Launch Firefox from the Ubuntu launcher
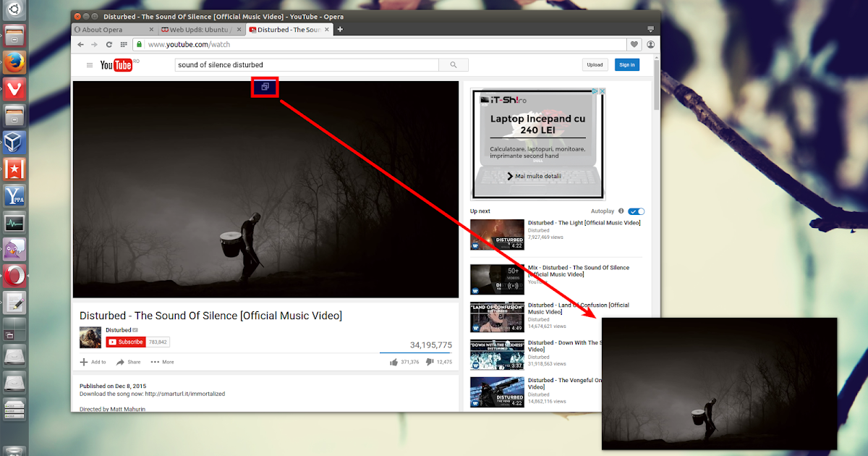Screen dimensions: 868x456 click(14, 63)
